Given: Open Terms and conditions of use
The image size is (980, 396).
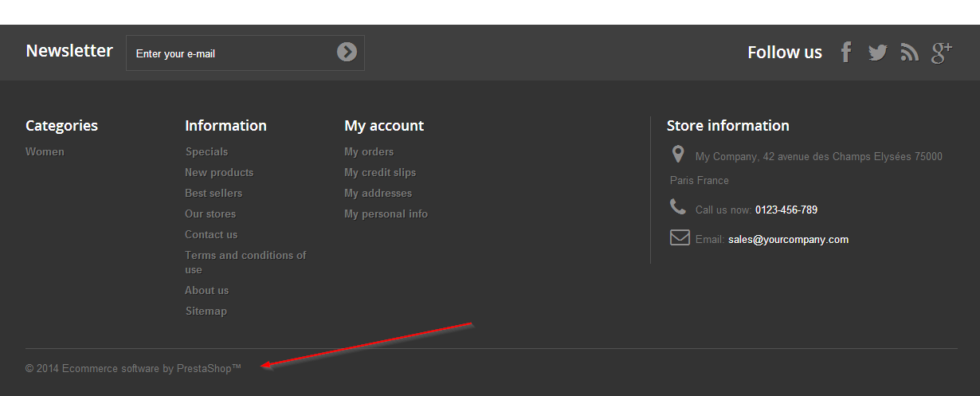Looking at the screenshot, I should coord(245,262).
